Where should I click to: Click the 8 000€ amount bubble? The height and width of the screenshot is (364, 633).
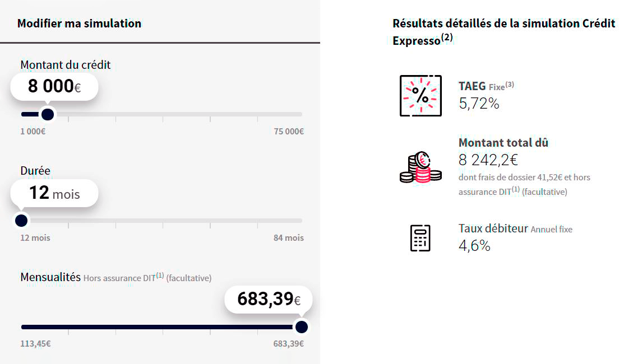pyautogui.click(x=54, y=87)
